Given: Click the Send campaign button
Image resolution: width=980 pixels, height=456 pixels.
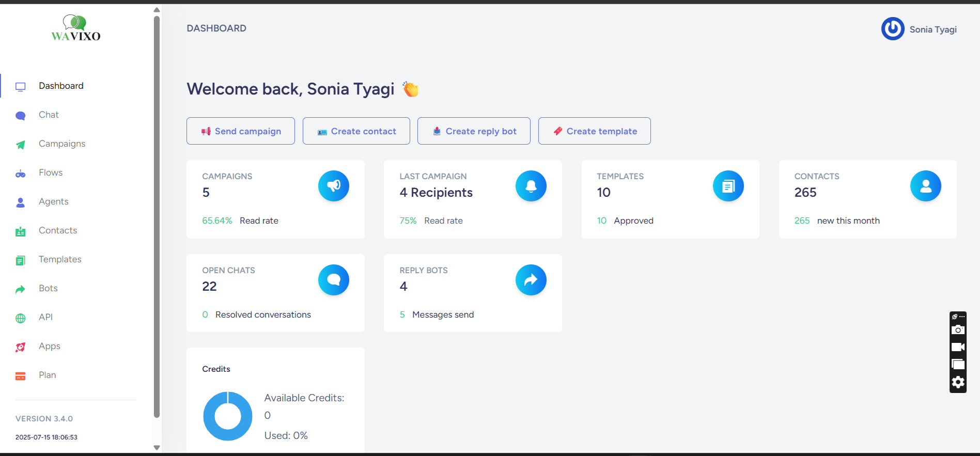Looking at the screenshot, I should pyautogui.click(x=241, y=131).
